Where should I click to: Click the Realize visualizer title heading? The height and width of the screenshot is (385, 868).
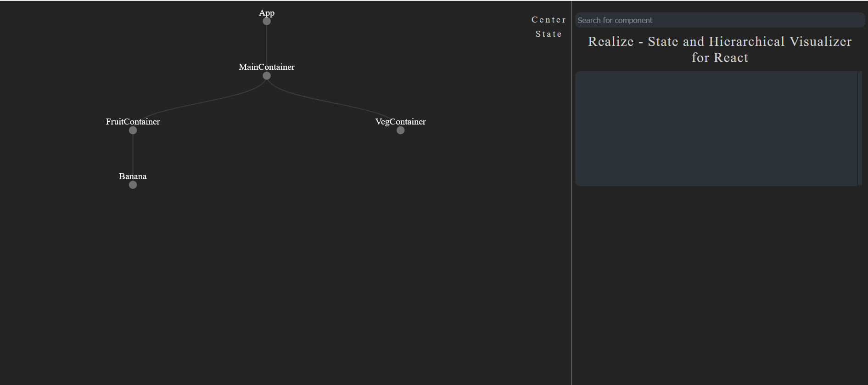719,50
